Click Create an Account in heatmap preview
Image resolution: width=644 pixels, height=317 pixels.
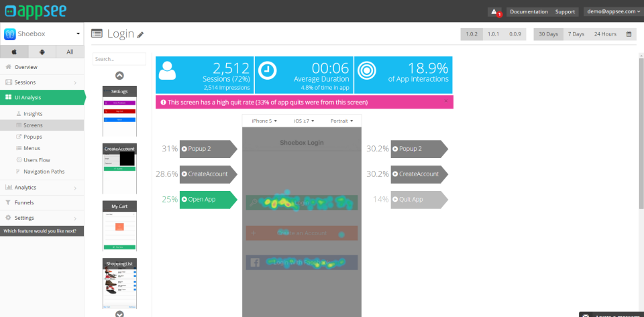302,233
